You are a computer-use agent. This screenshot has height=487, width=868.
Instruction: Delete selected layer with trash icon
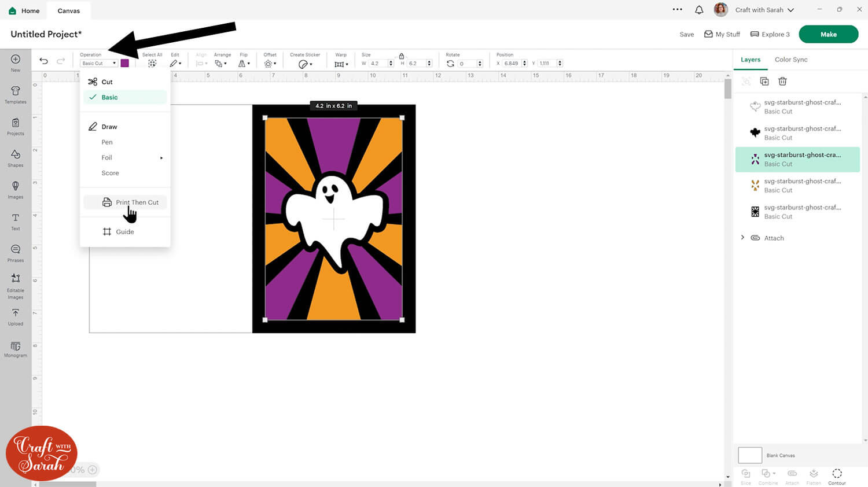(x=782, y=82)
